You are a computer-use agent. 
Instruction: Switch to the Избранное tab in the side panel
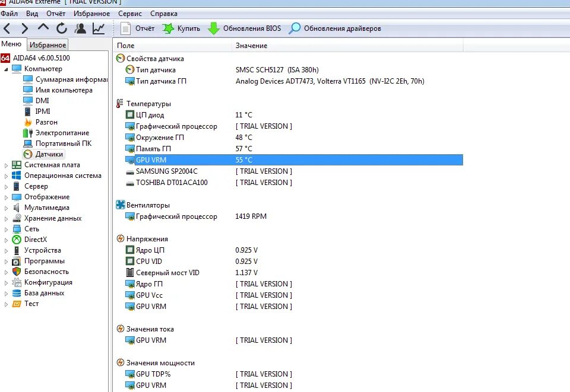(x=47, y=45)
